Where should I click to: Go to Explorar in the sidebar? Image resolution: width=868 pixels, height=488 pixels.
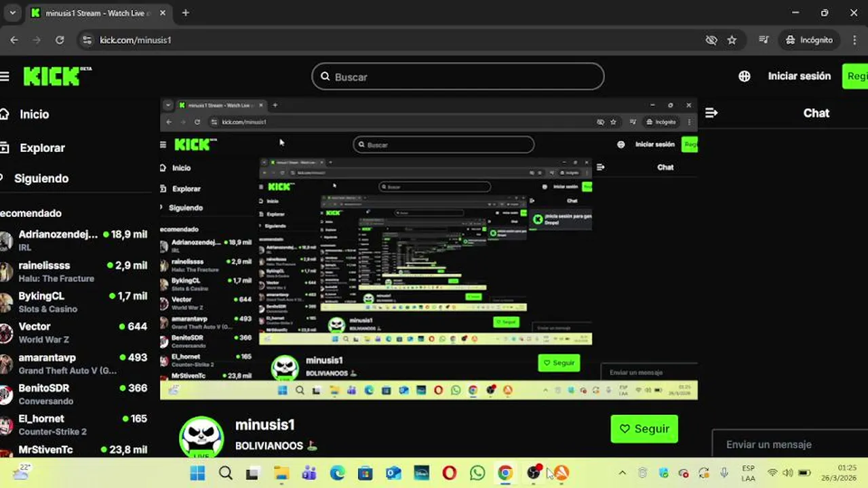[42, 148]
